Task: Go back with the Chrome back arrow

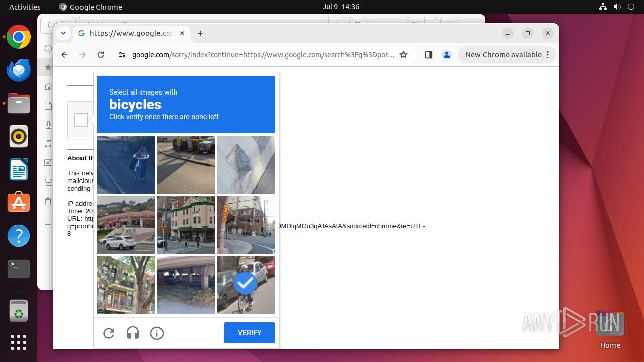Action: [x=64, y=55]
